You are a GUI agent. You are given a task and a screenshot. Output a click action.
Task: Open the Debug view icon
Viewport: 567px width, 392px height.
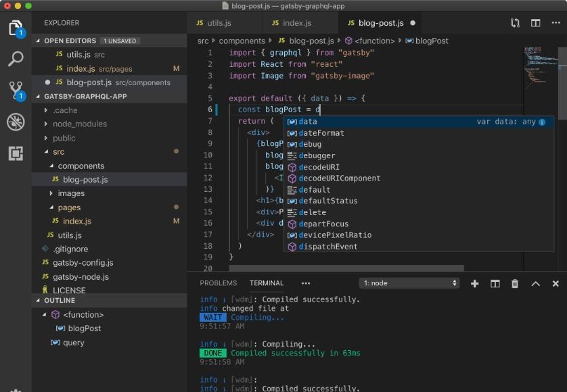click(x=16, y=122)
